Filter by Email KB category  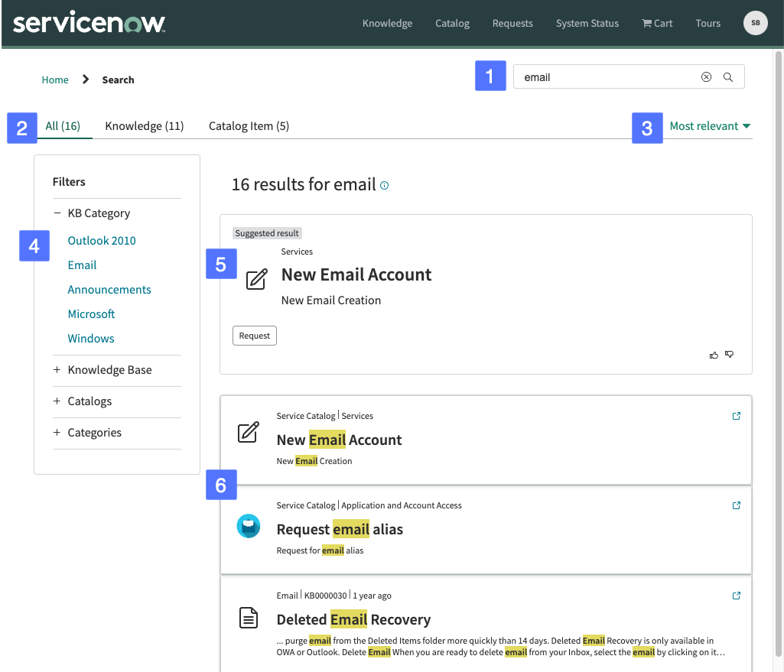point(82,265)
